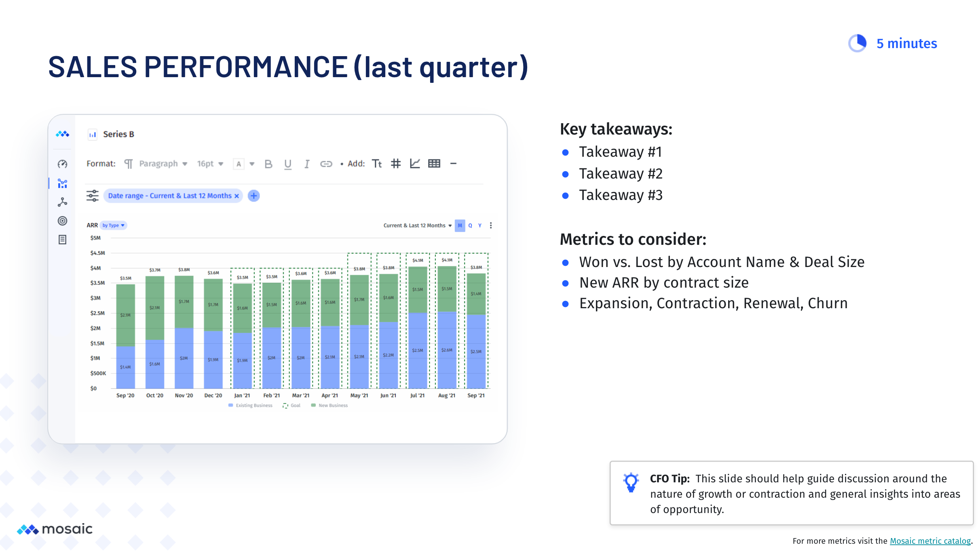The width and height of the screenshot is (980, 551).
Task: Add a table using the table icon
Action: coord(434,164)
